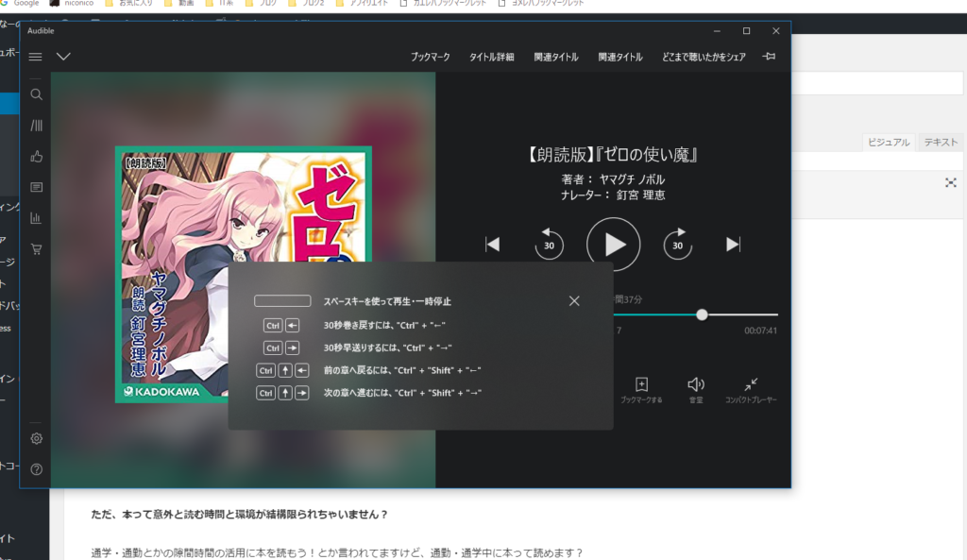Minimize the Audible window
The height and width of the screenshot is (560, 967).
tap(717, 31)
